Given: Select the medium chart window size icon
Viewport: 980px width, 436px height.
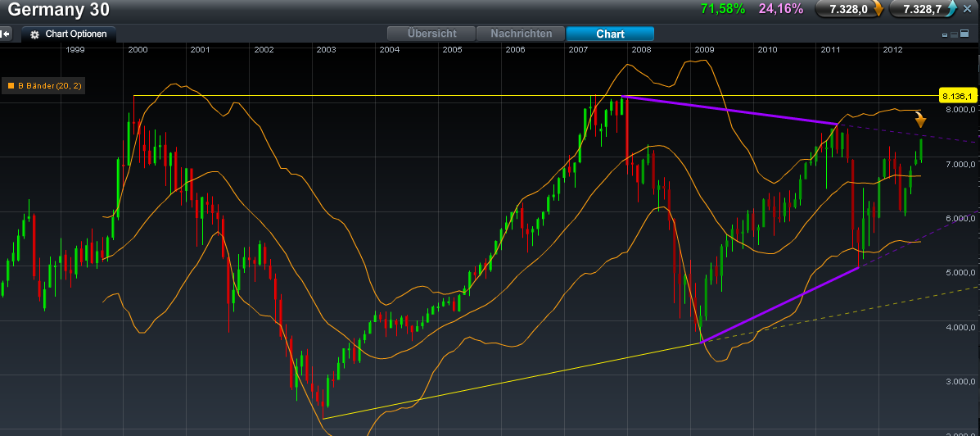Looking at the screenshot, I should click(953, 34).
